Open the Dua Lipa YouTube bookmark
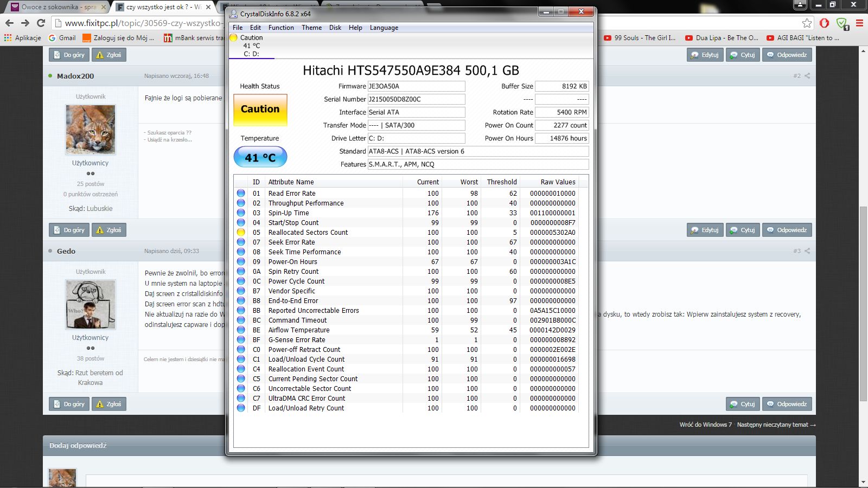The height and width of the screenshot is (488, 868). tap(722, 38)
